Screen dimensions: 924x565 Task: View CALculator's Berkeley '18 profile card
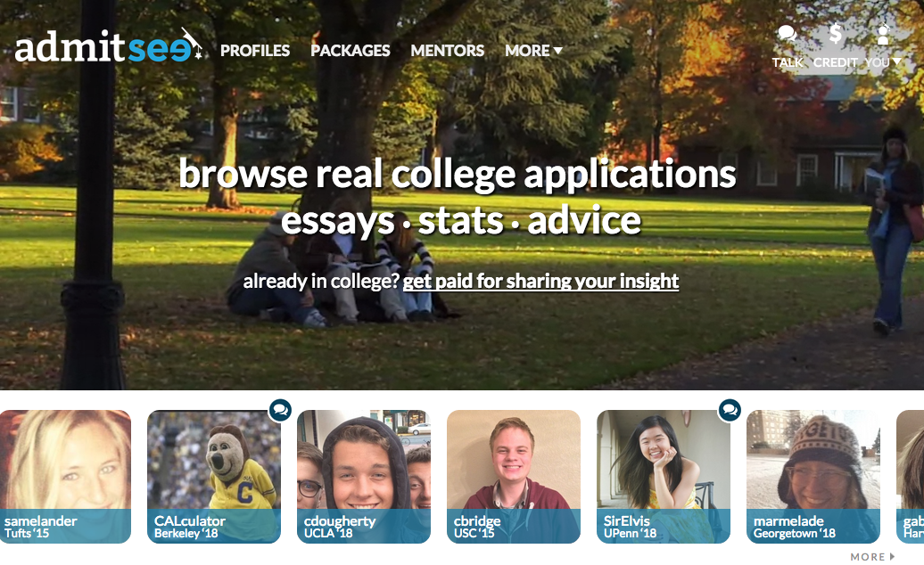point(214,477)
